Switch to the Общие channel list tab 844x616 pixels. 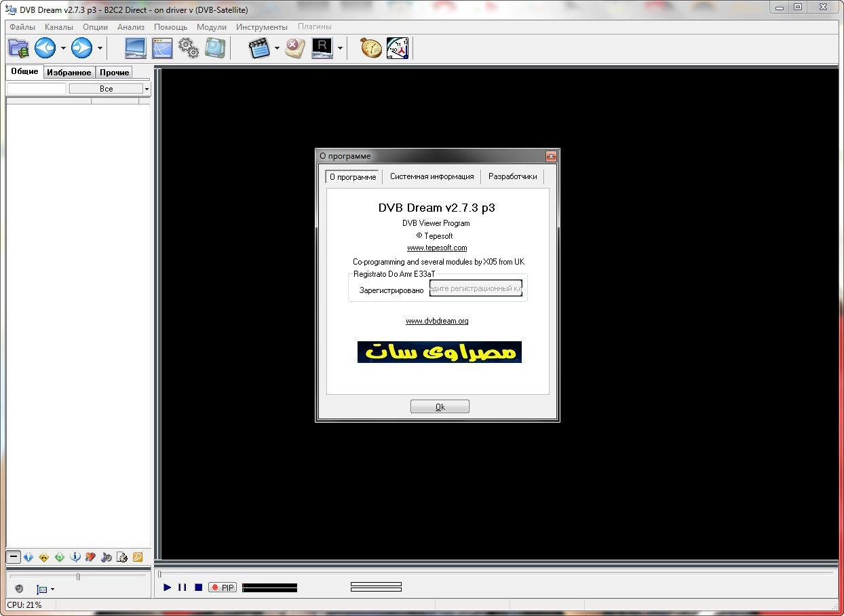24,71
